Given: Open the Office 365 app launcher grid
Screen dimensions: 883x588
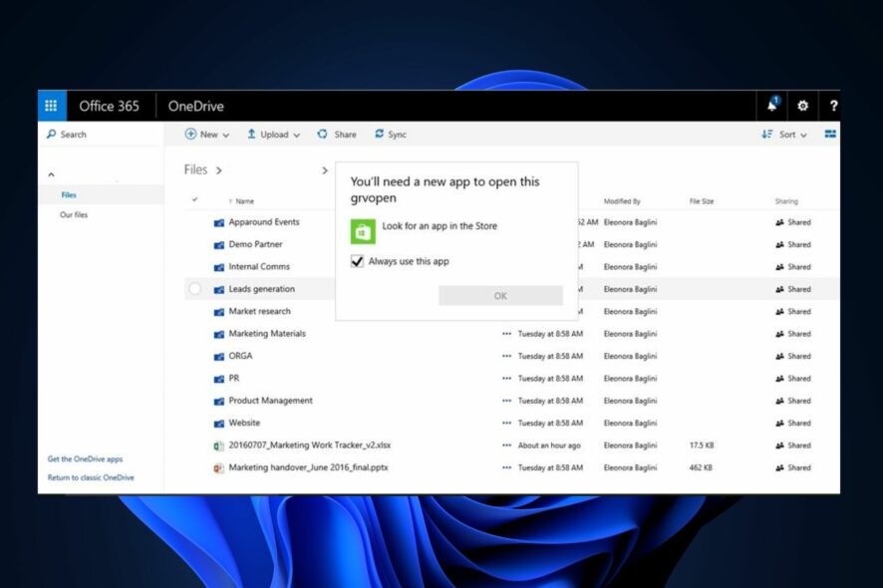Looking at the screenshot, I should (51, 106).
